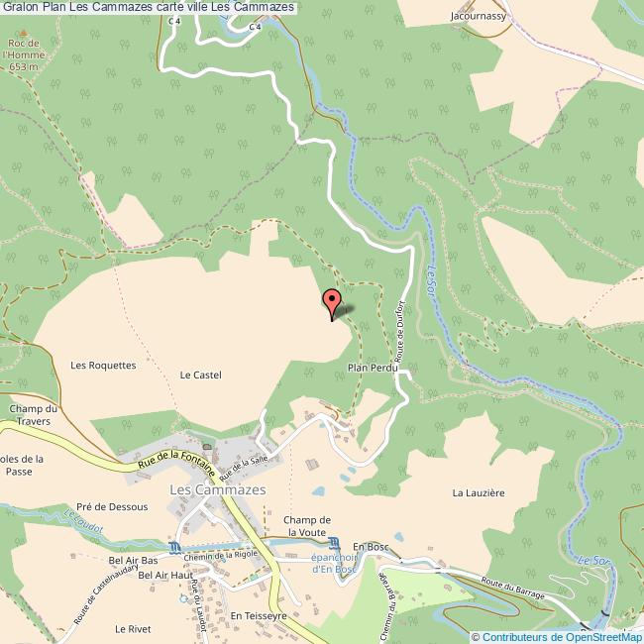Select the Route de Durfort road label

pos(400,332)
